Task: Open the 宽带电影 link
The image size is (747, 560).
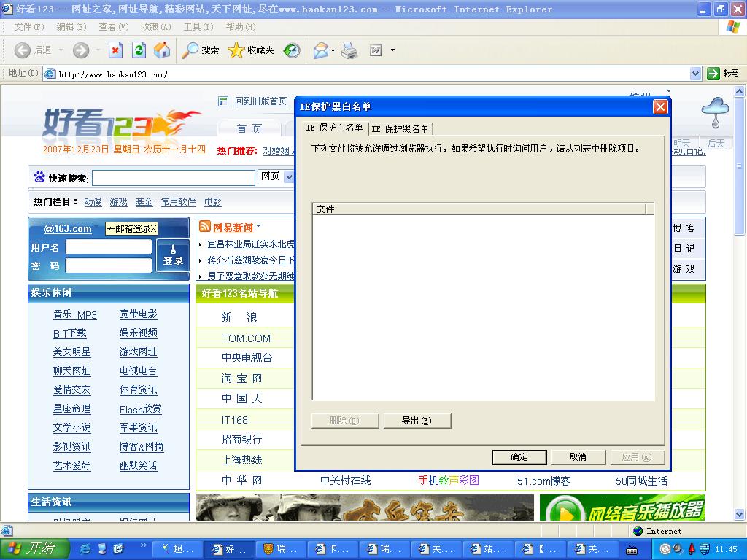Action: tap(138, 314)
